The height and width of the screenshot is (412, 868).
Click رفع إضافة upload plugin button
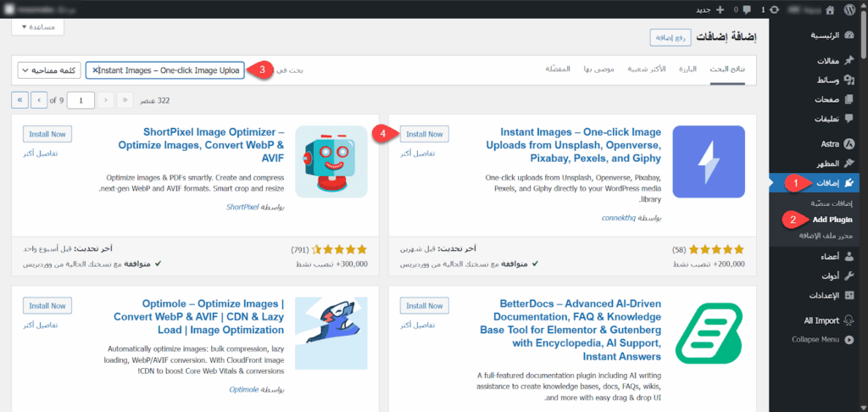670,37
